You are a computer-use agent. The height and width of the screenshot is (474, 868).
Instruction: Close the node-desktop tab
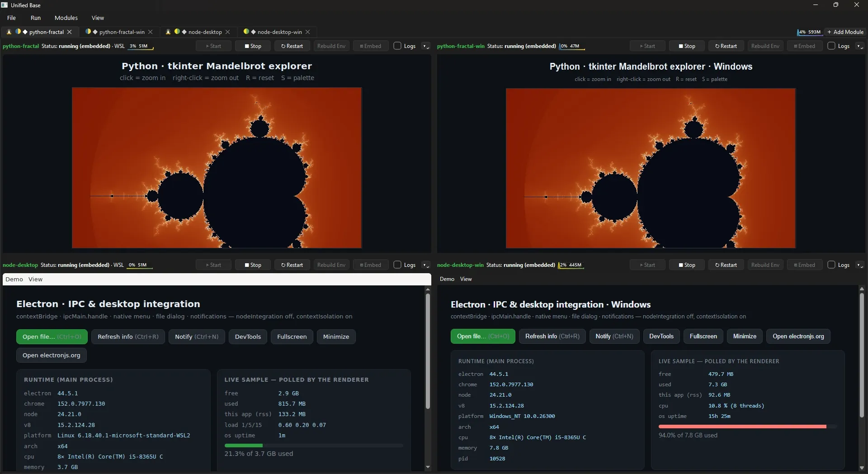tap(228, 32)
